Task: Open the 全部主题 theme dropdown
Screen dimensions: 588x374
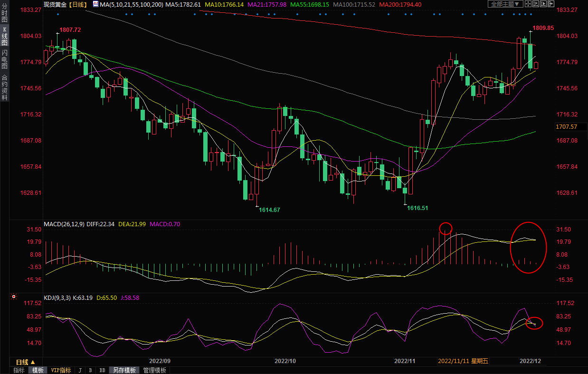Action: click(505, 4)
